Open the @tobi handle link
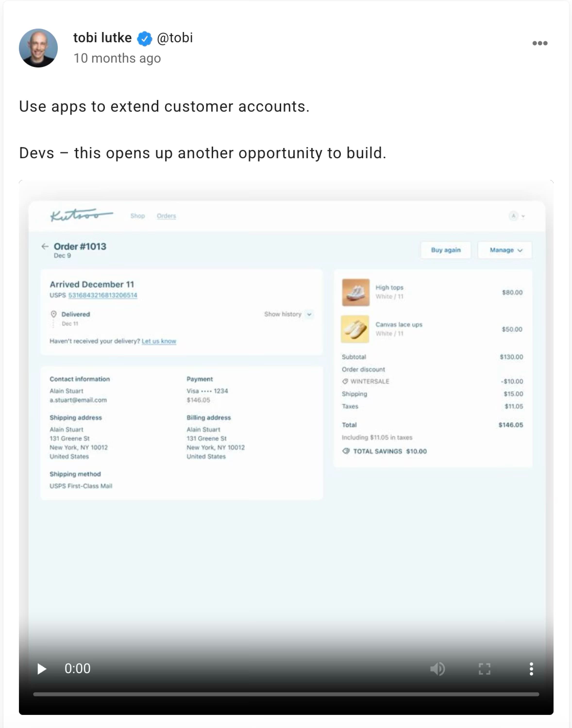 [175, 38]
